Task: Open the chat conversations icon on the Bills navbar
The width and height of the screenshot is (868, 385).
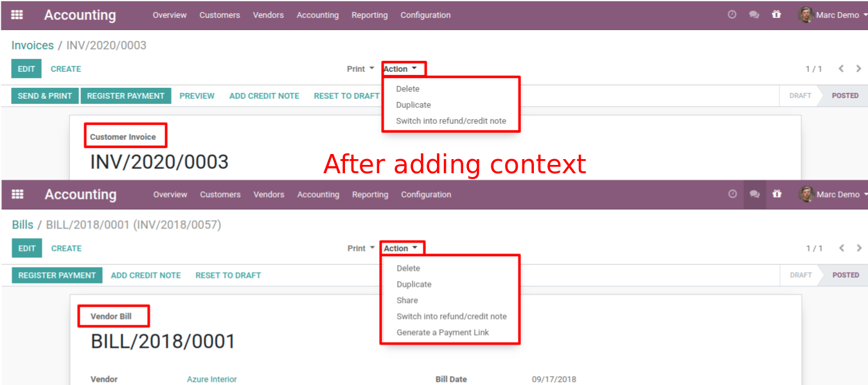Action: 755,194
